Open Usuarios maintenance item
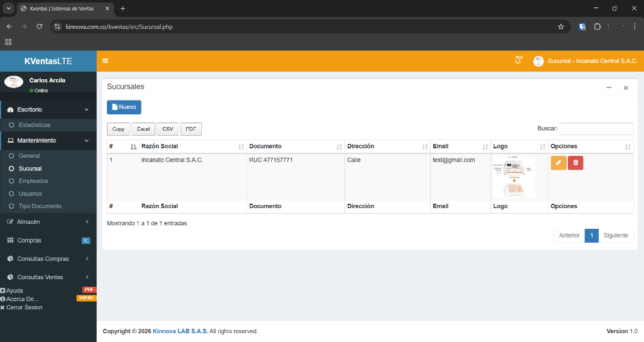The width and height of the screenshot is (644, 342). pos(48,194)
